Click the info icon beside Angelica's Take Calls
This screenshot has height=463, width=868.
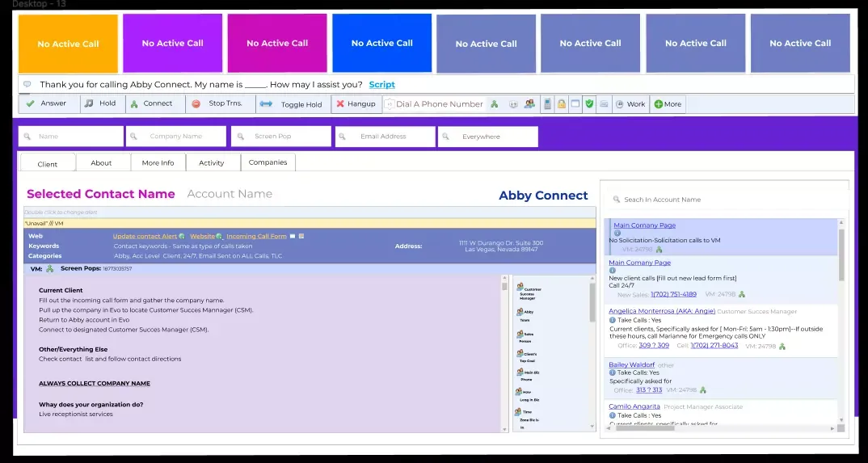tap(613, 320)
